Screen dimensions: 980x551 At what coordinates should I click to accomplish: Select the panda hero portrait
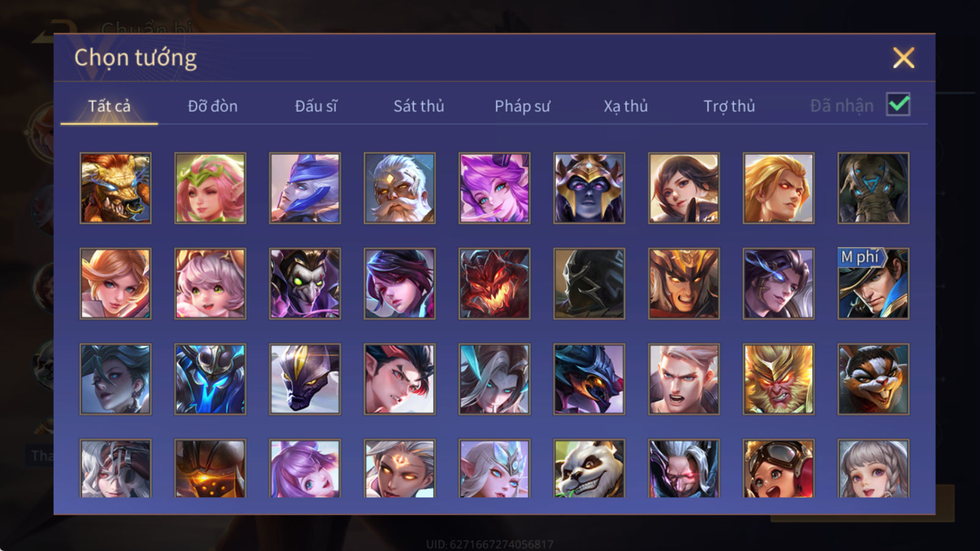click(x=589, y=468)
